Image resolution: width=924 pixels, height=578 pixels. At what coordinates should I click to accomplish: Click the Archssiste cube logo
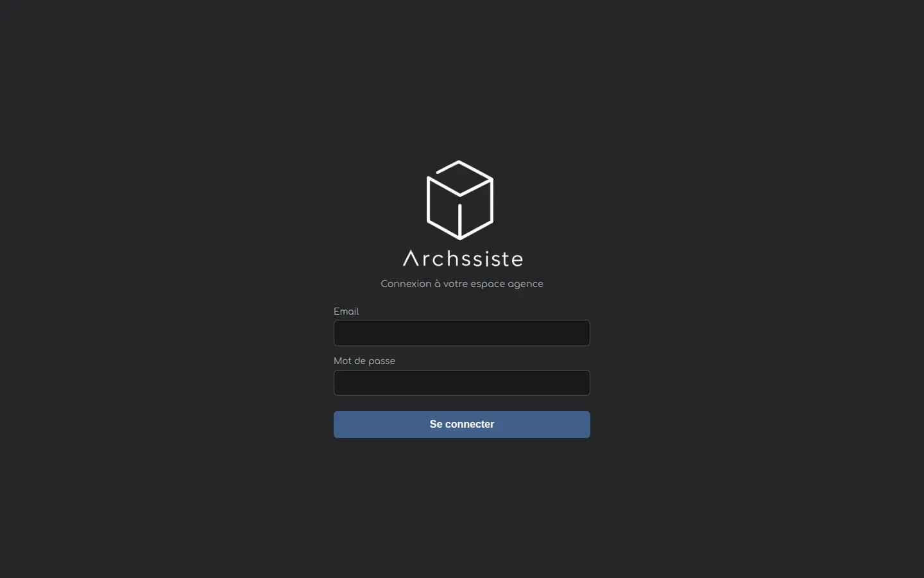[460, 200]
